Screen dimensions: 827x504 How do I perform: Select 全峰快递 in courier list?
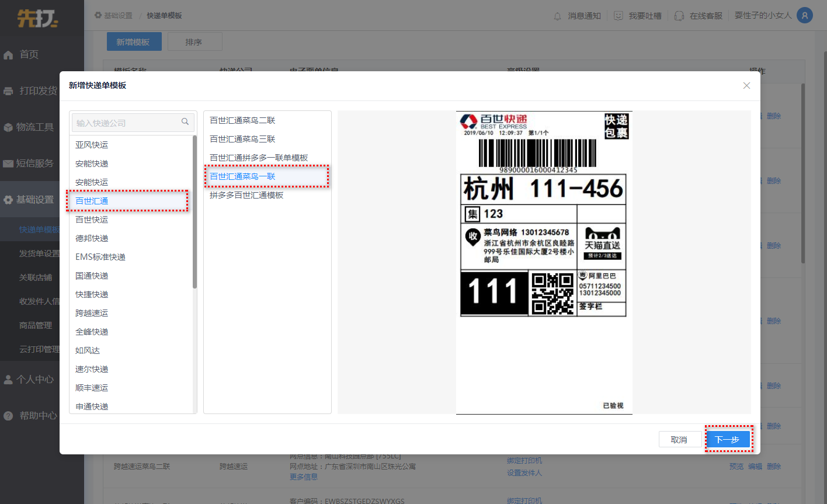tap(92, 332)
